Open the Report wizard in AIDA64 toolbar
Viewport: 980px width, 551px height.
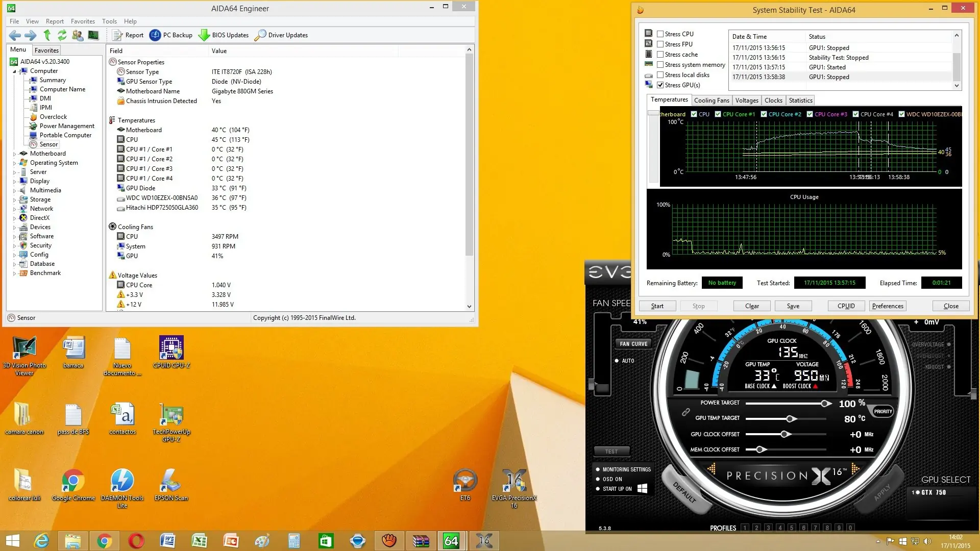click(128, 35)
